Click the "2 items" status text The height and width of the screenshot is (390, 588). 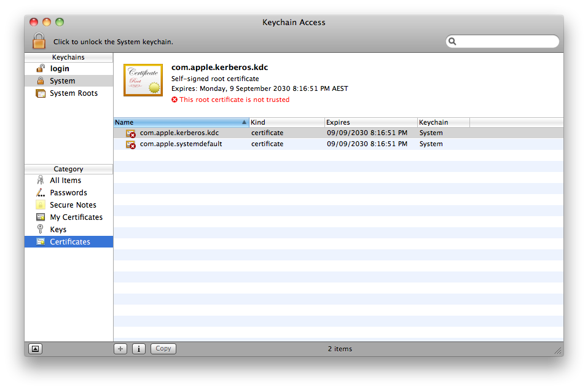point(340,349)
